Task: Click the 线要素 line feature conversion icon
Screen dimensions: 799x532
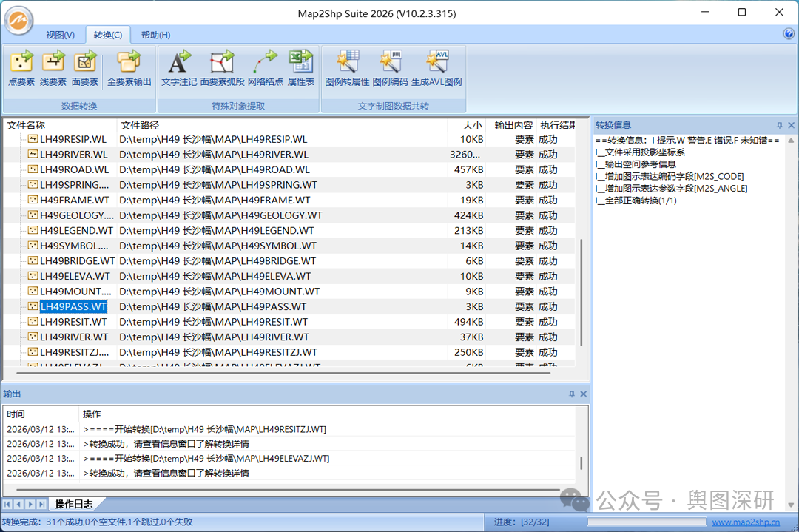Action: pyautogui.click(x=53, y=68)
